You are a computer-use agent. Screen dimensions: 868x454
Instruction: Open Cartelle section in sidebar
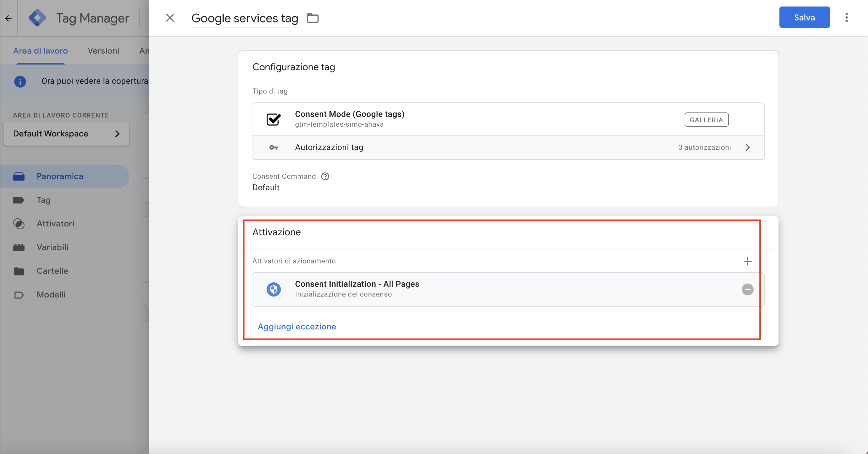click(52, 271)
